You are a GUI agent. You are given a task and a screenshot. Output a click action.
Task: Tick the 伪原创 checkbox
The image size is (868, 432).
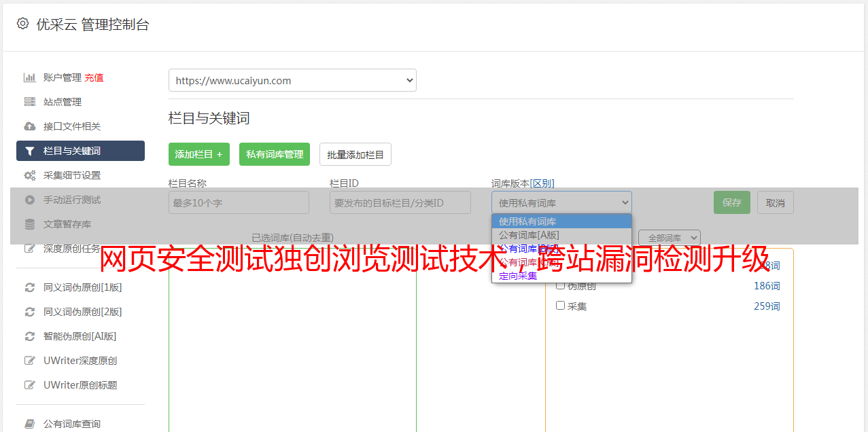561,285
